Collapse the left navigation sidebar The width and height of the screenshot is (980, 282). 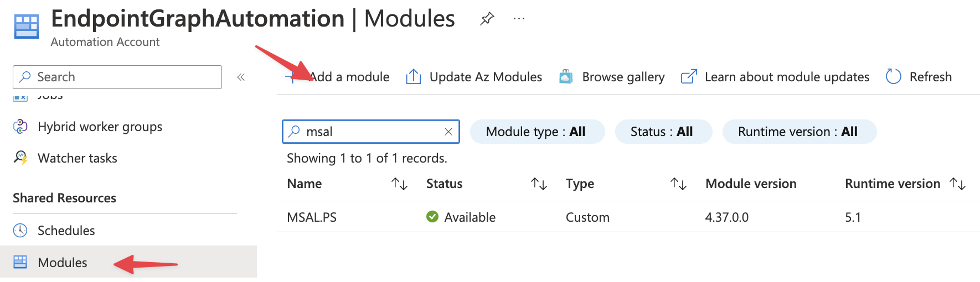[x=241, y=77]
